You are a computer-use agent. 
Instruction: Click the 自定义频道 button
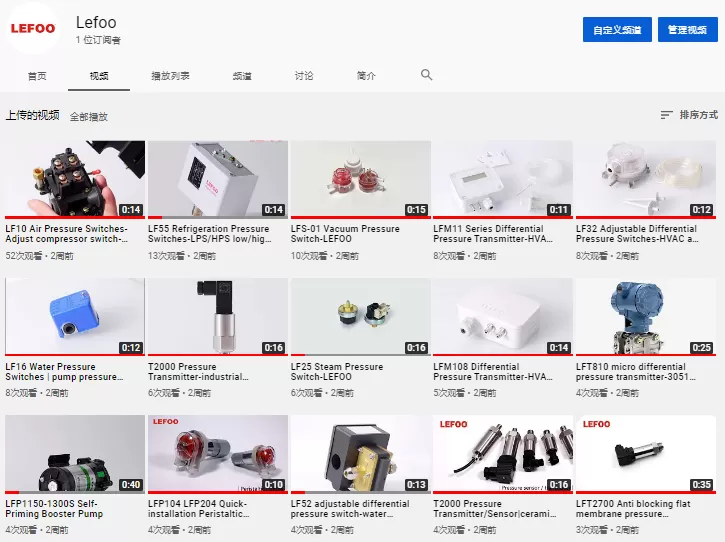point(617,30)
